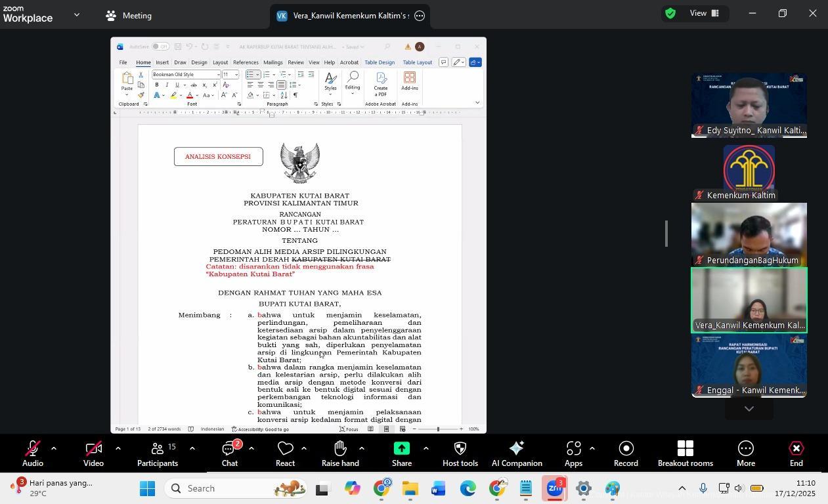Open the Zoom Chat panel
The width and height of the screenshot is (828, 504).
click(229, 453)
